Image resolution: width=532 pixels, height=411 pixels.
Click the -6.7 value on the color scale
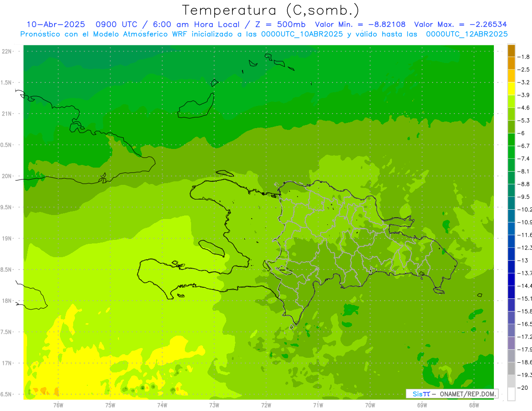[x=524, y=146]
